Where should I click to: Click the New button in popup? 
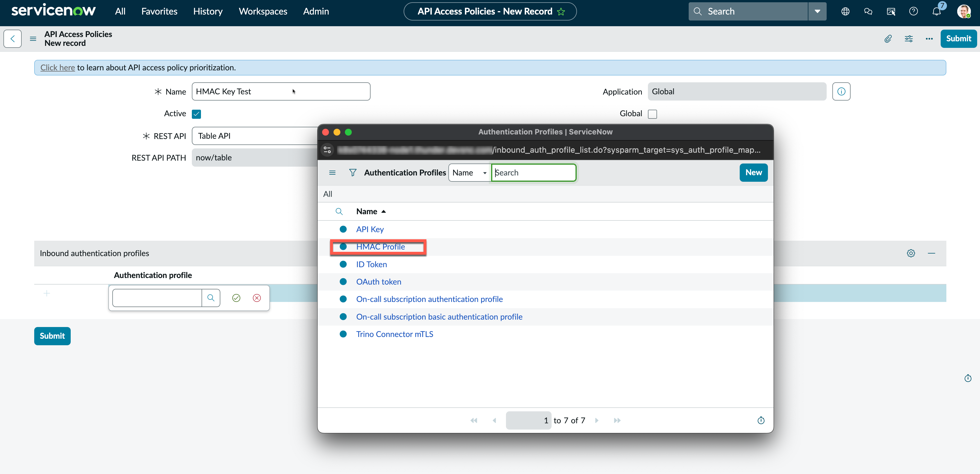[x=754, y=173]
